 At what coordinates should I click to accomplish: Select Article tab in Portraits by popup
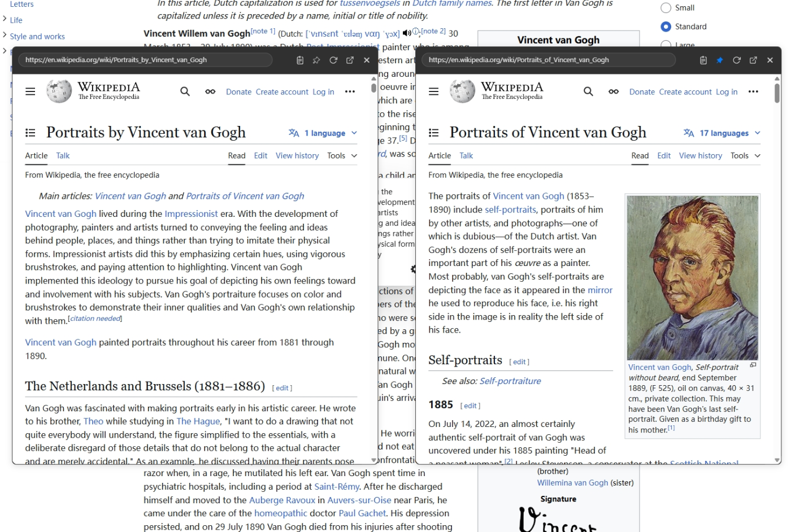point(36,156)
